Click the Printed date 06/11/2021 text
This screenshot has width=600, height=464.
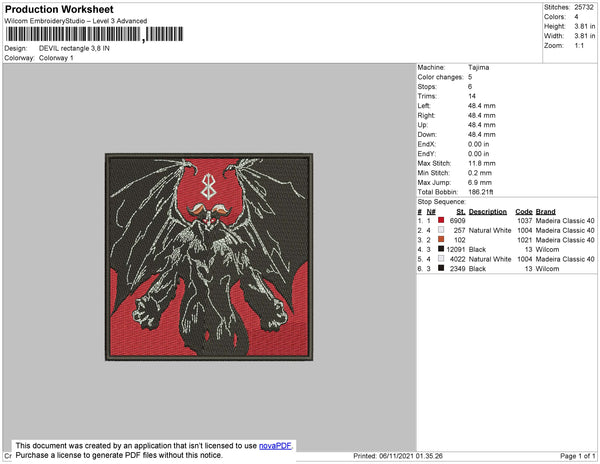(398, 456)
